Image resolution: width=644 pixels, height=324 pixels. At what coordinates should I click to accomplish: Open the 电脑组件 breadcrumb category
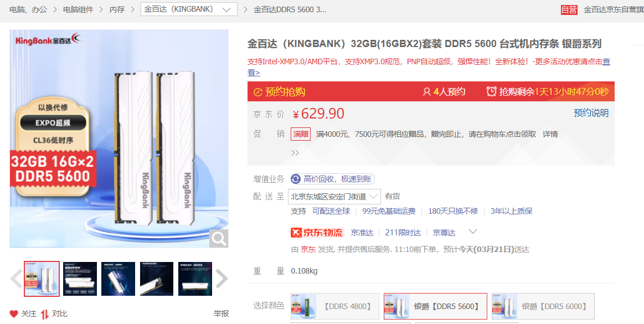(x=78, y=9)
